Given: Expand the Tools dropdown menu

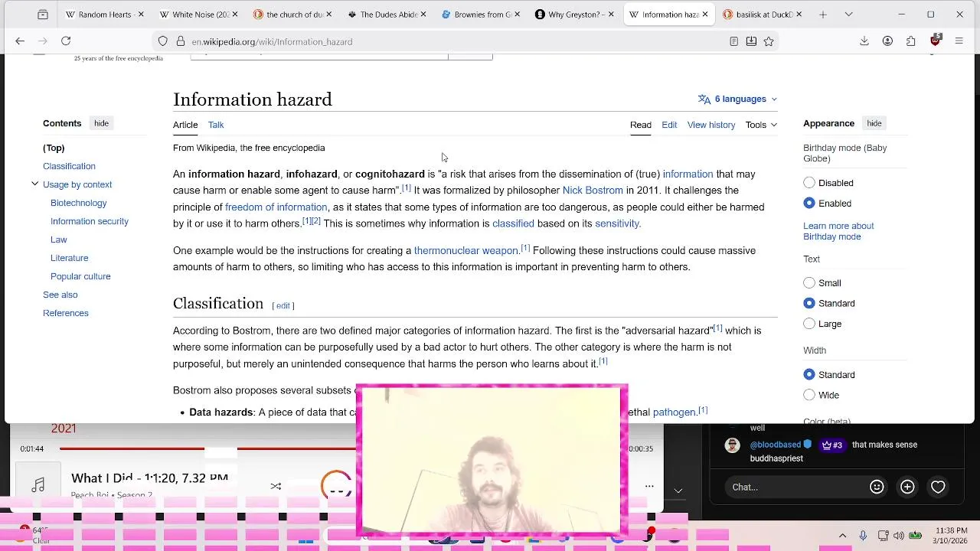Looking at the screenshot, I should (x=761, y=125).
